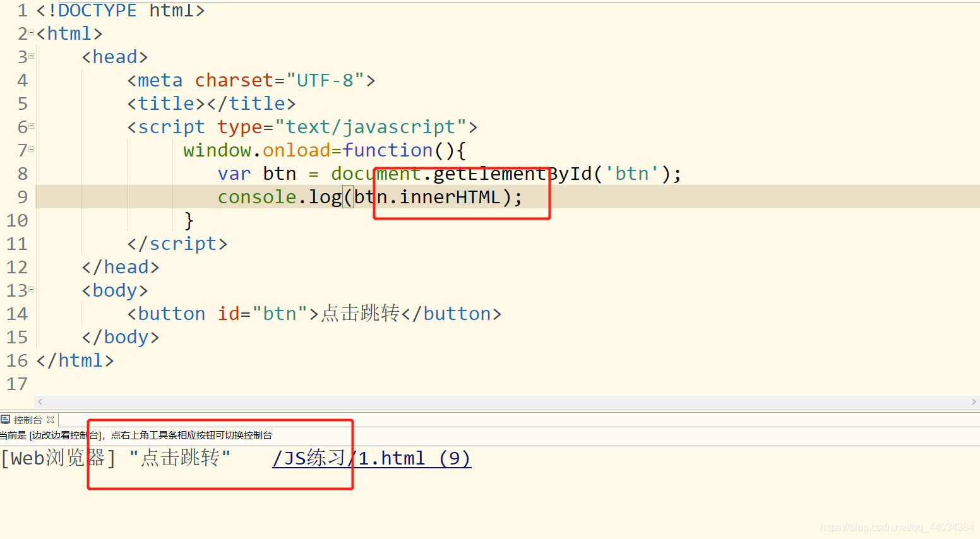Viewport: 980px width, 539px height.
Task: Click the console panel icon on 控制台 tab
Action: point(6,419)
